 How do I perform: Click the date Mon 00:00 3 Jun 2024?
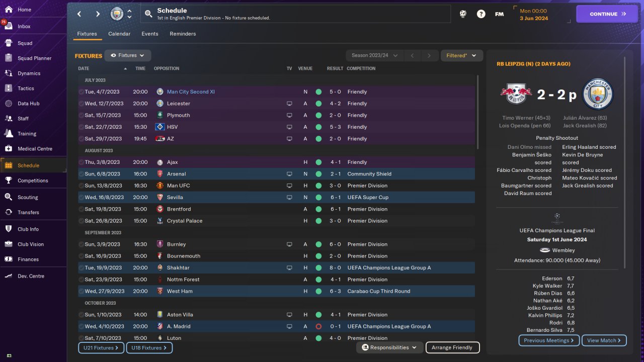[534, 14]
